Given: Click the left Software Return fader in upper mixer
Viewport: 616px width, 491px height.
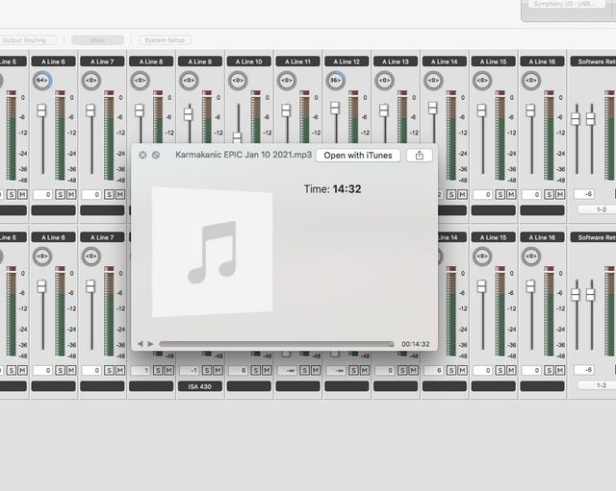Looking at the screenshot, I should coord(576,119).
